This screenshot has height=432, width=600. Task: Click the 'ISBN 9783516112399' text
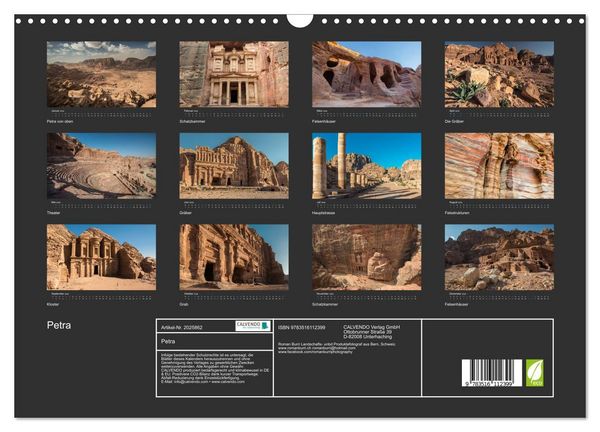coord(302,328)
